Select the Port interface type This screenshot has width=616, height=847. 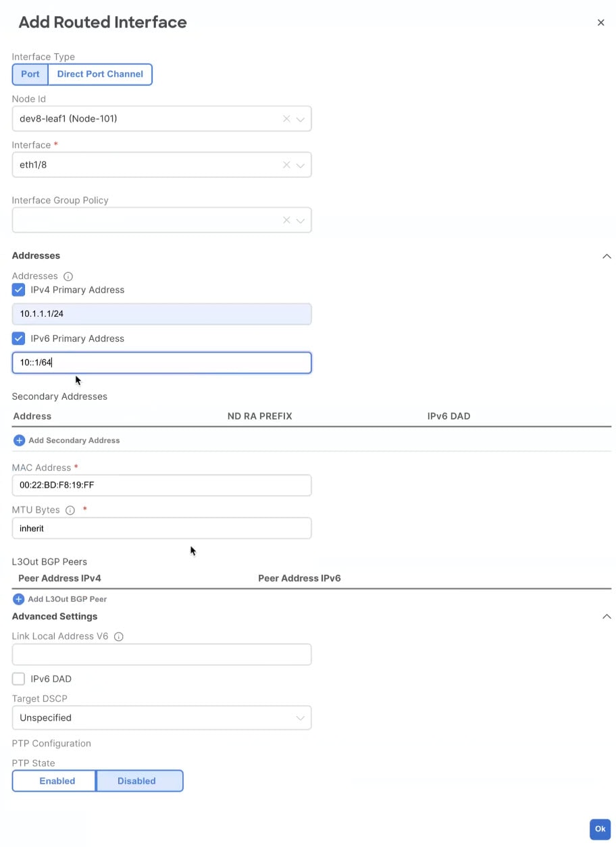(x=30, y=74)
